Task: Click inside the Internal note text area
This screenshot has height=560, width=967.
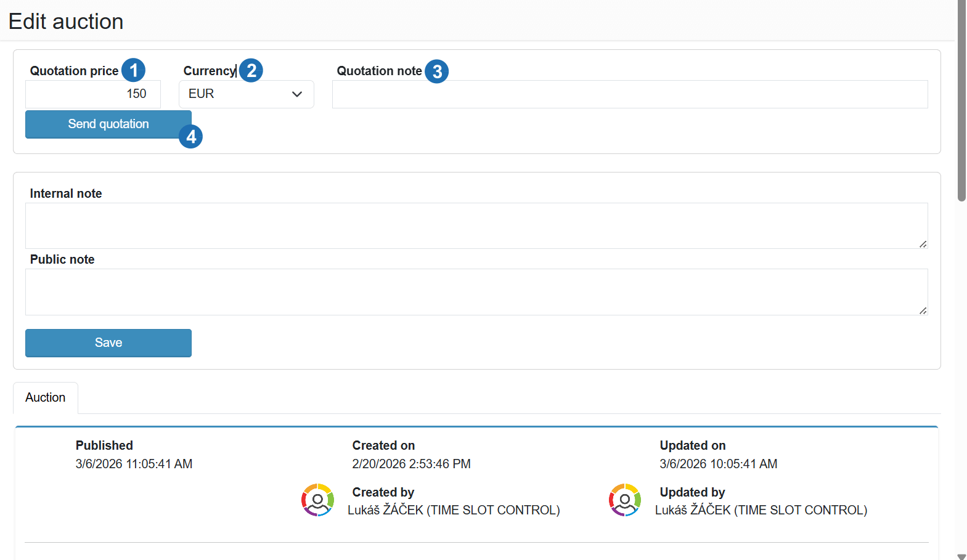Action: (x=476, y=225)
